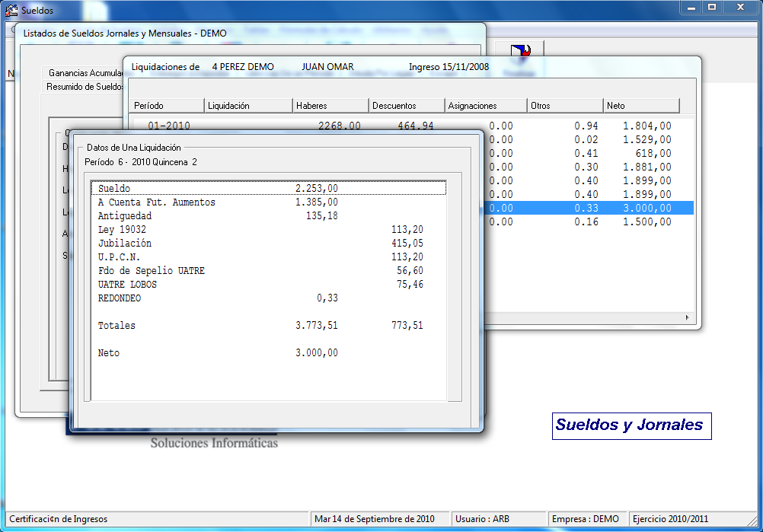This screenshot has height=532, width=763.
Task: Click the Sueldo amount 2.253,00
Action: coord(316,188)
